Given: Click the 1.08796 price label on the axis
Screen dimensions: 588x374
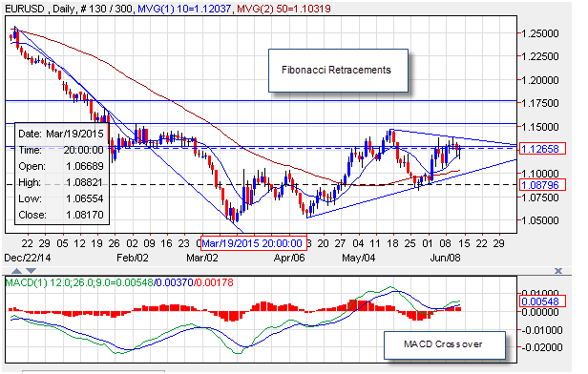Looking at the screenshot, I should coord(542,185).
